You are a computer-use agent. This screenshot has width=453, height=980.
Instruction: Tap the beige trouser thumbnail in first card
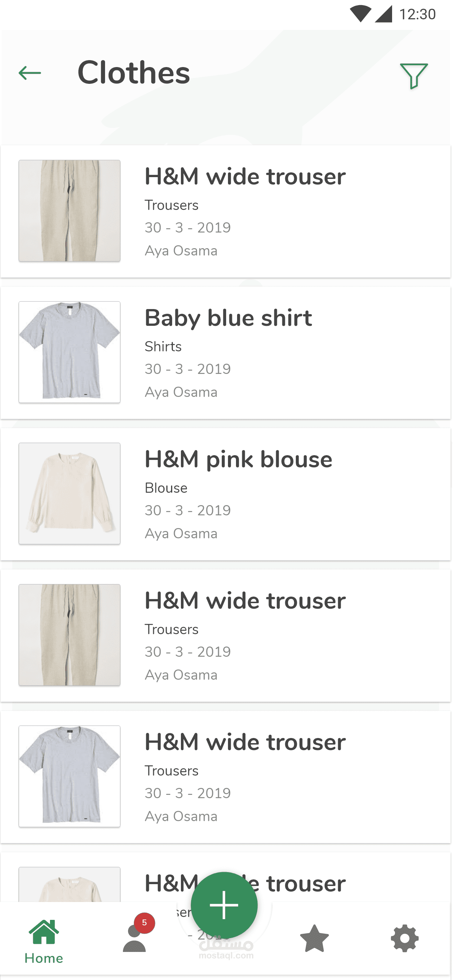[x=70, y=211]
